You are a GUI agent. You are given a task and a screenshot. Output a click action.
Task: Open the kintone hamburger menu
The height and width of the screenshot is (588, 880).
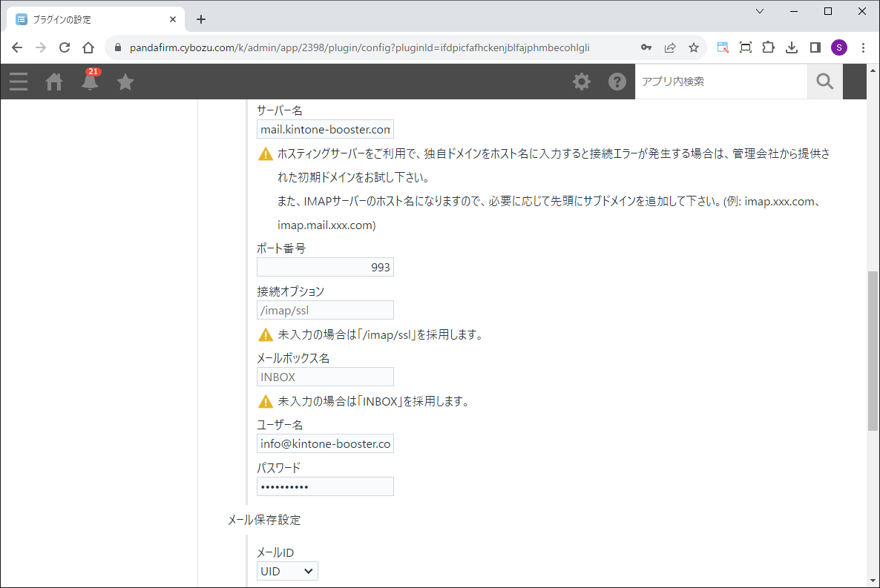tap(19, 82)
